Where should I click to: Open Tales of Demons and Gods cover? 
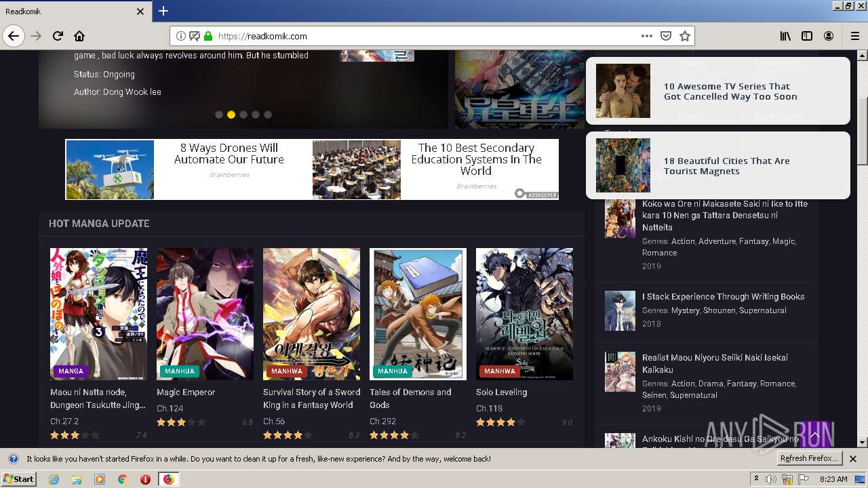418,314
